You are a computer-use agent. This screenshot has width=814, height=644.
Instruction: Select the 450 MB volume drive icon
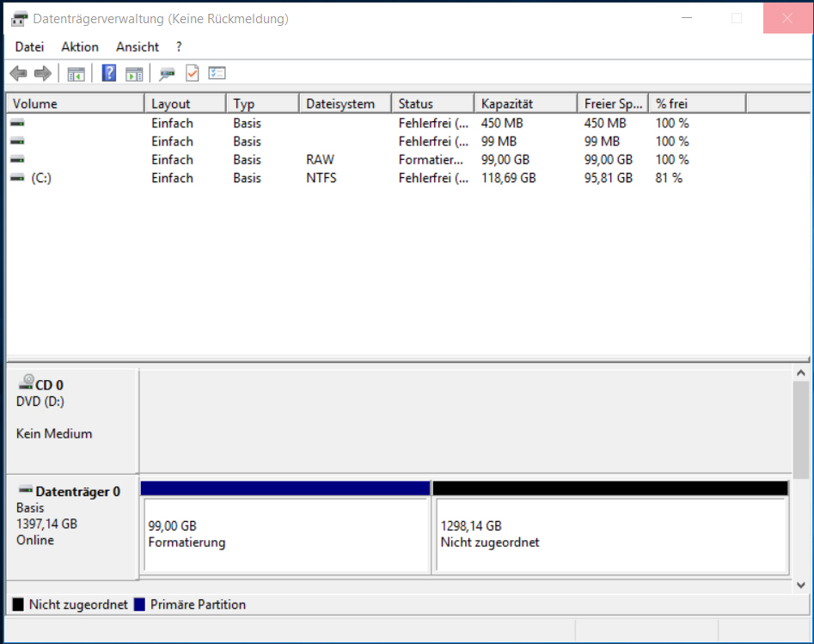coord(17,123)
